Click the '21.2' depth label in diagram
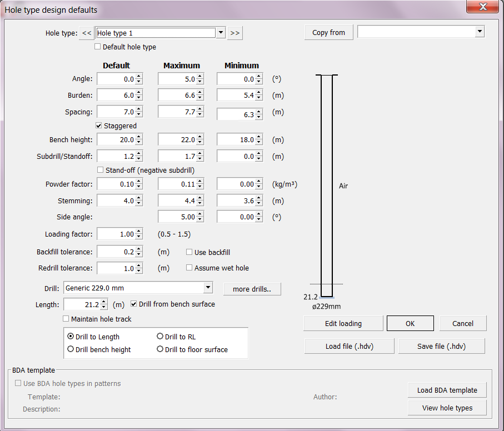 click(x=311, y=297)
